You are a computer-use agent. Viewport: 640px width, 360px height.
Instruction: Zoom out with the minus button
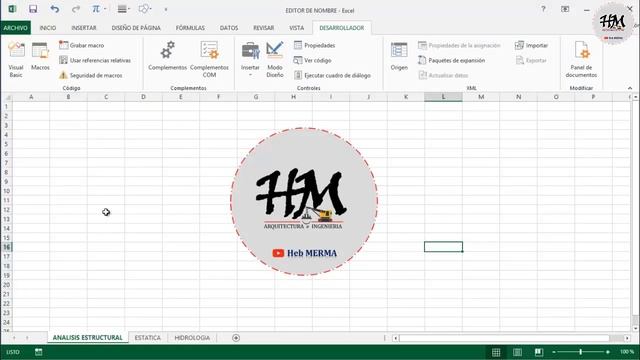pyautogui.click(x=554, y=352)
